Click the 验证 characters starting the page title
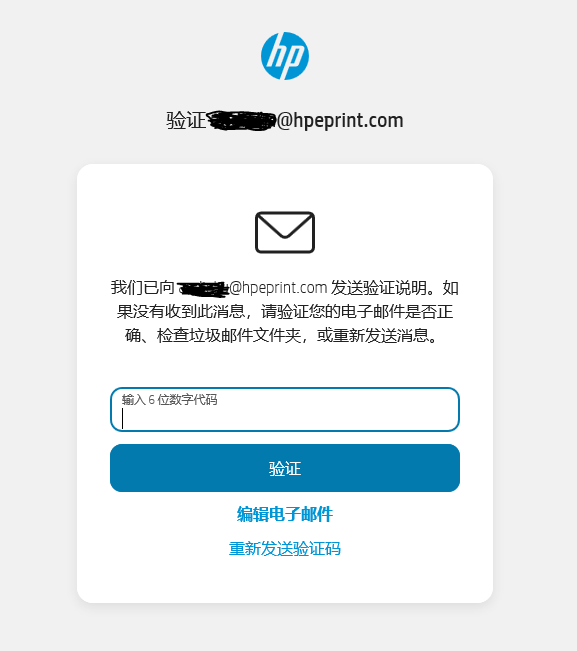This screenshot has height=651, width=577. 186,121
